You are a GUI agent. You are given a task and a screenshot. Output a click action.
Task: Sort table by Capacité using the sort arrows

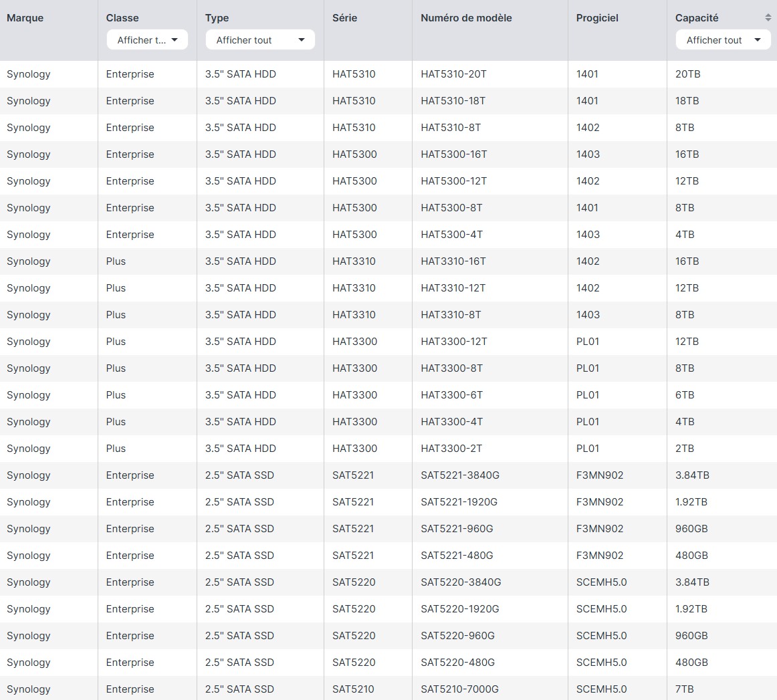pos(768,18)
